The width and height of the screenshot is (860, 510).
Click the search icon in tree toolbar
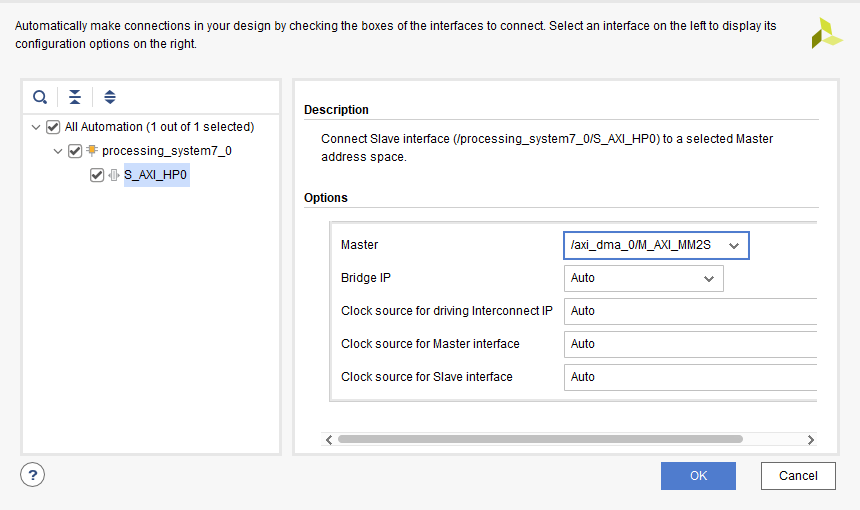(40, 97)
